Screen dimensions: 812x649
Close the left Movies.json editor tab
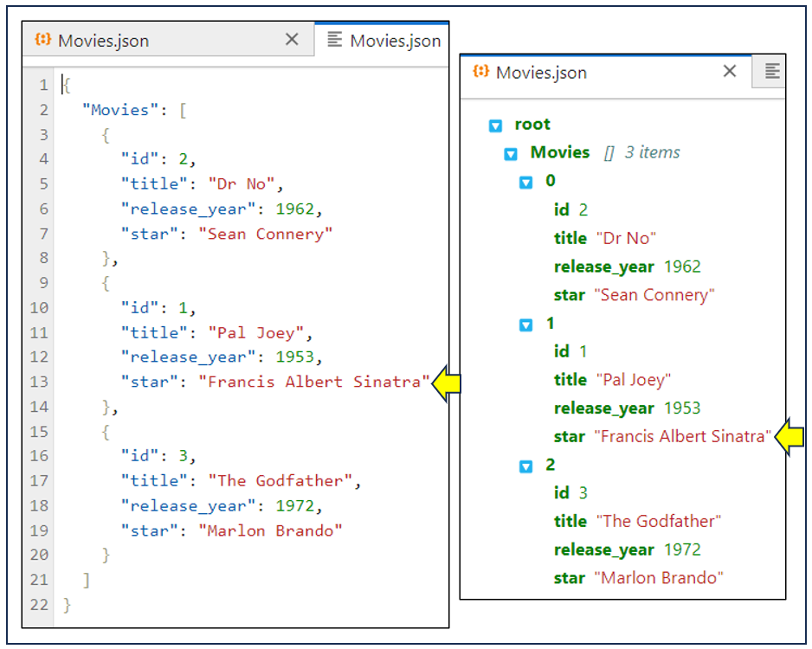292,40
